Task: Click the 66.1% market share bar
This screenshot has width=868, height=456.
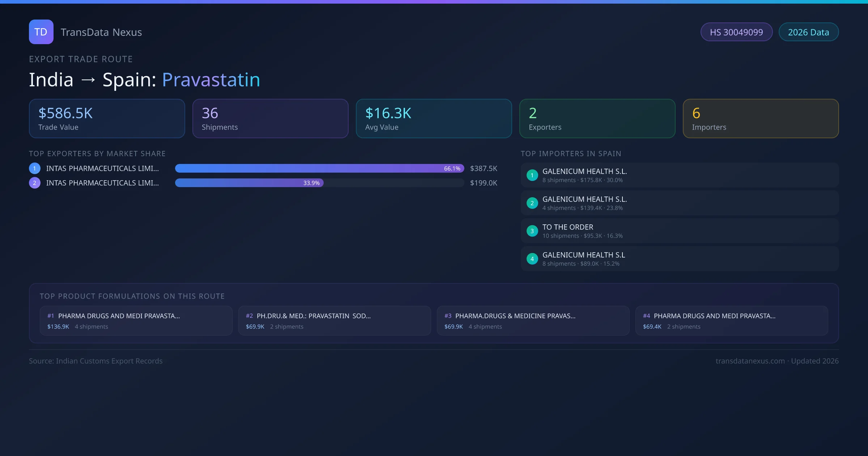Action: pos(319,168)
